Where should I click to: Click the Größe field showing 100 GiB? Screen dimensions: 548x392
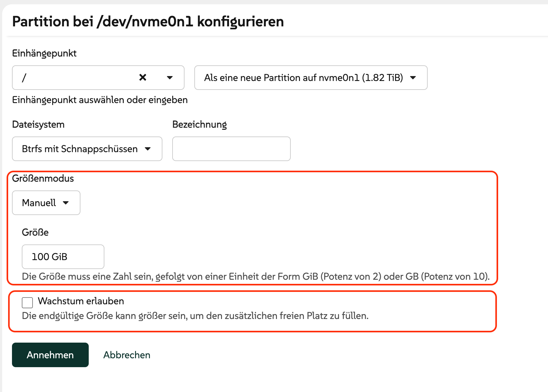tap(63, 257)
